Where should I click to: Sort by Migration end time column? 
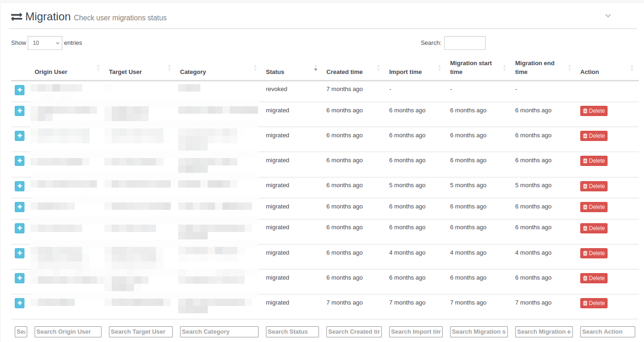coord(535,67)
